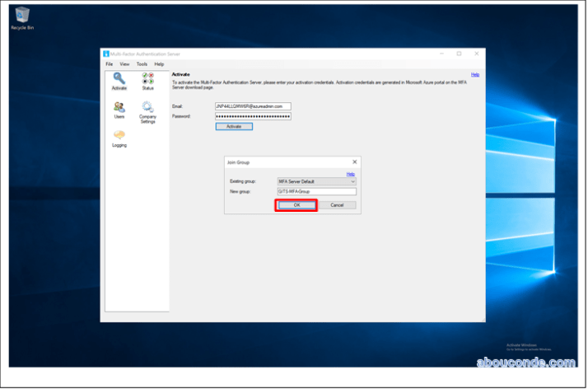Close the Join Group dialog
The width and height of the screenshot is (588, 389).
click(355, 162)
